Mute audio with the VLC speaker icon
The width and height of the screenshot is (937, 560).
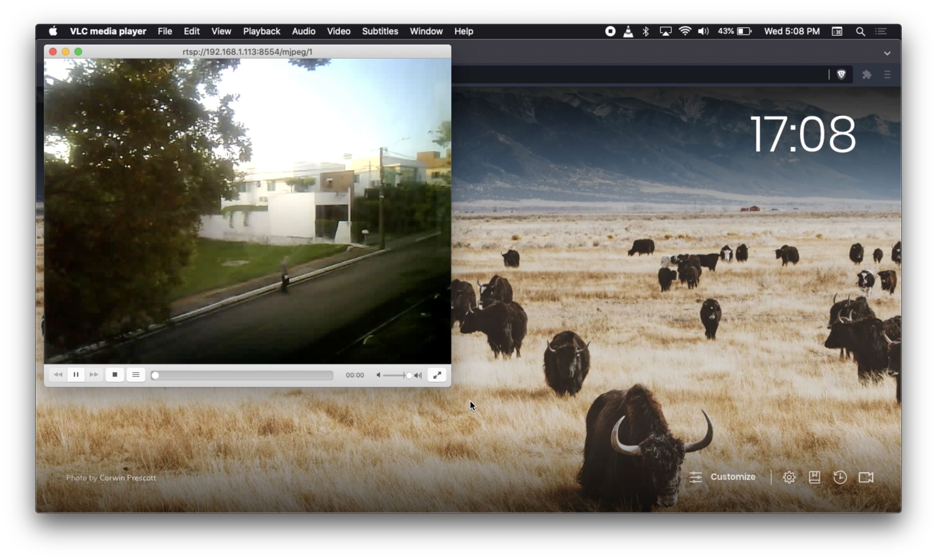pos(378,375)
